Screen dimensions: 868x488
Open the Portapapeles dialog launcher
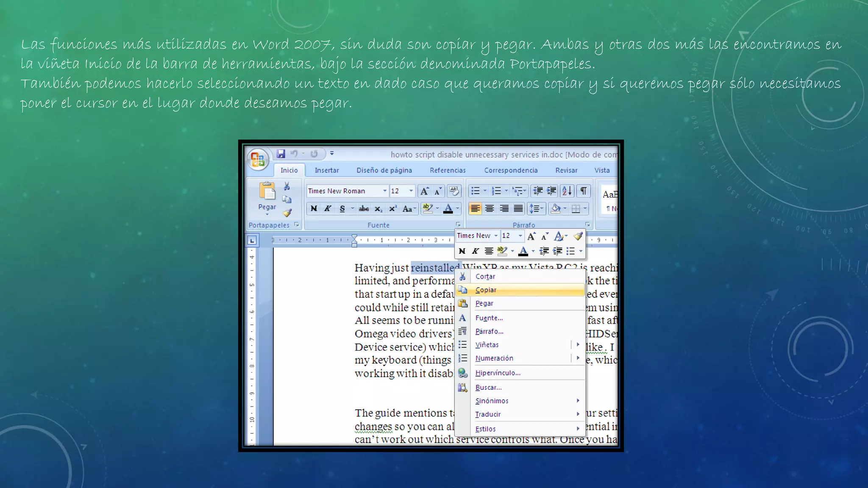[x=296, y=225]
